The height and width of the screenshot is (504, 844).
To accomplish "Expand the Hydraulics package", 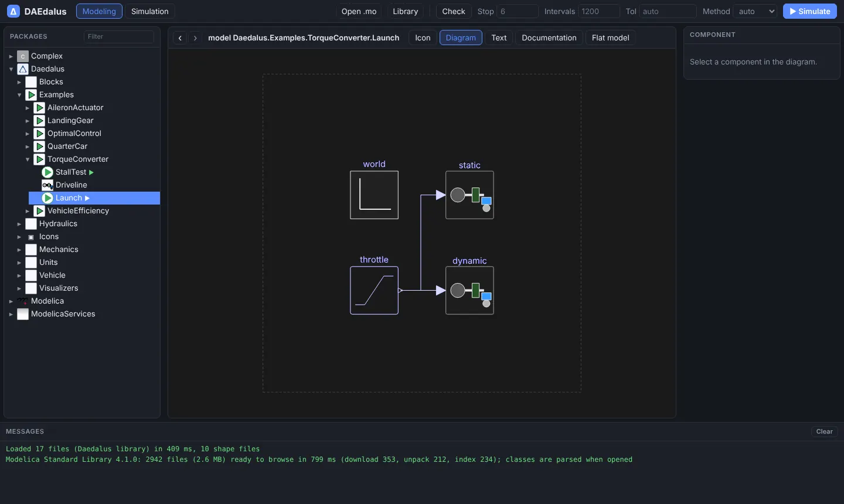I will [x=19, y=224].
